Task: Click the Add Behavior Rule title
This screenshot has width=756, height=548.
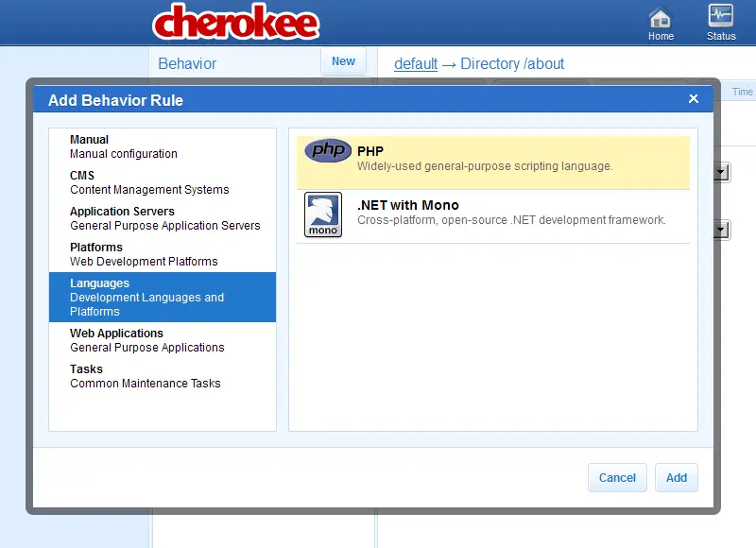Action: 115,100
